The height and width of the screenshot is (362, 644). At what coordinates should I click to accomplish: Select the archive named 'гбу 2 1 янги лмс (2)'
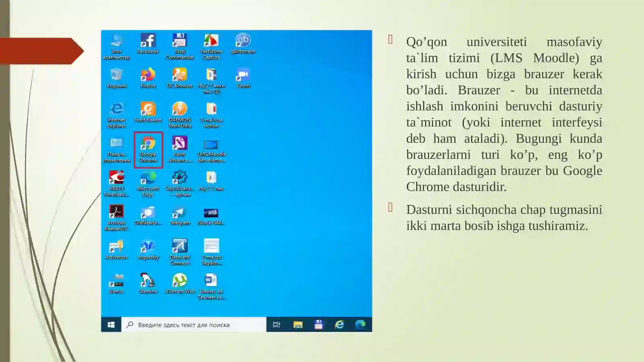211,81
